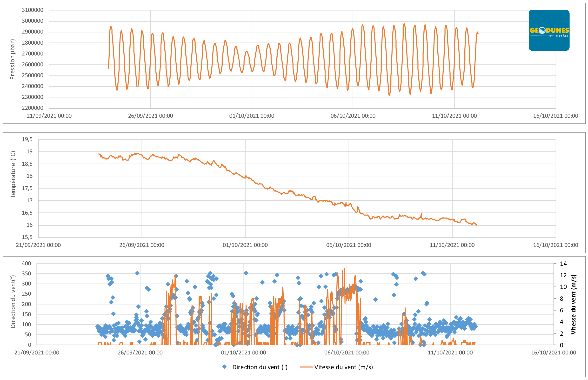Click the blue diamond legend marker
588x380 pixels.
coord(224,367)
